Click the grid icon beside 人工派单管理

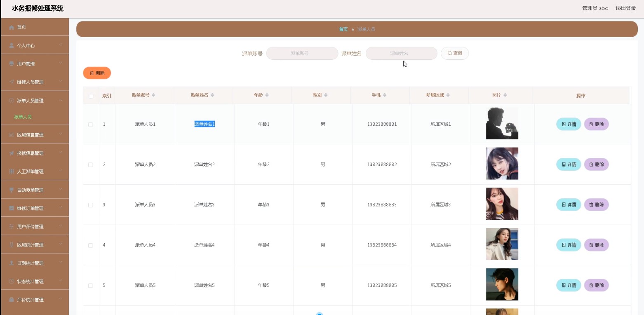click(x=12, y=172)
